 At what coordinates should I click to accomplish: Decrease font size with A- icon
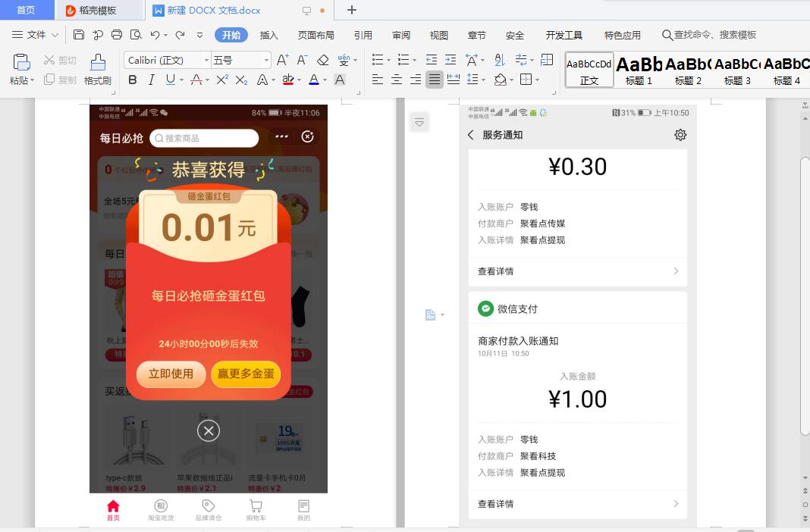[302, 60]
